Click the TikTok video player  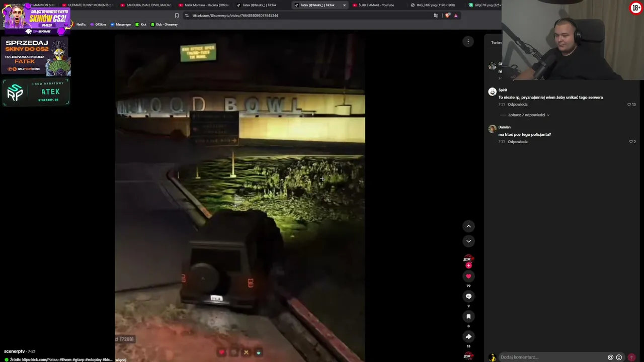[x=240, y=198]
